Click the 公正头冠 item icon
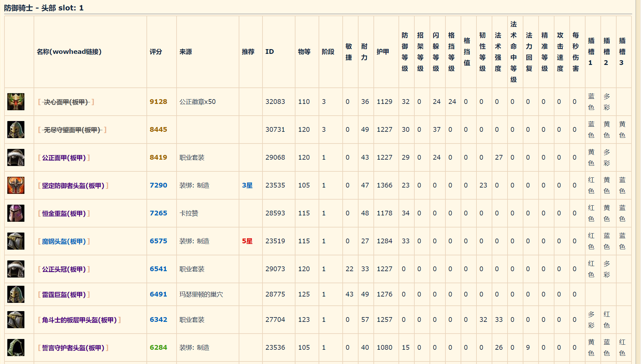Image resolution: width=641 pixels, height=364 pixels. (16, 269)
